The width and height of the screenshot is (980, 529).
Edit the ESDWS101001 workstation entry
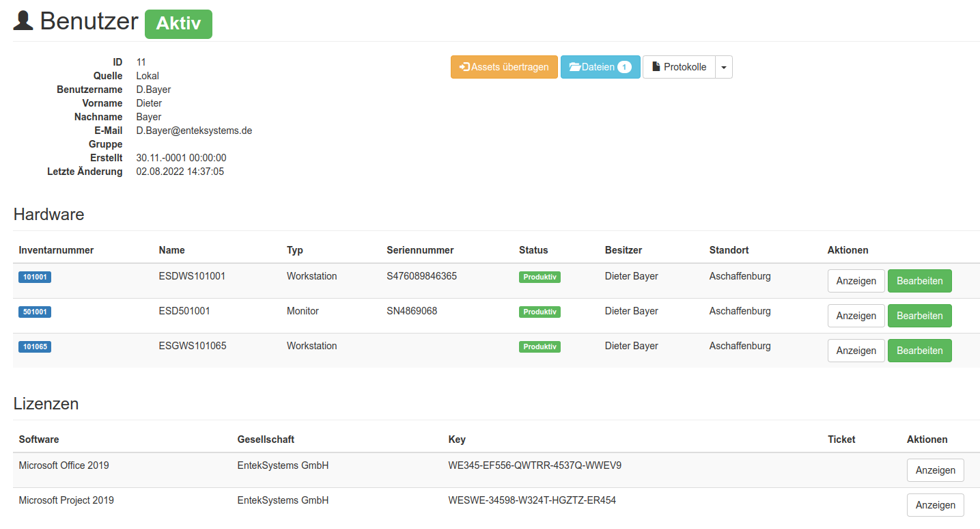click(919, 281)
